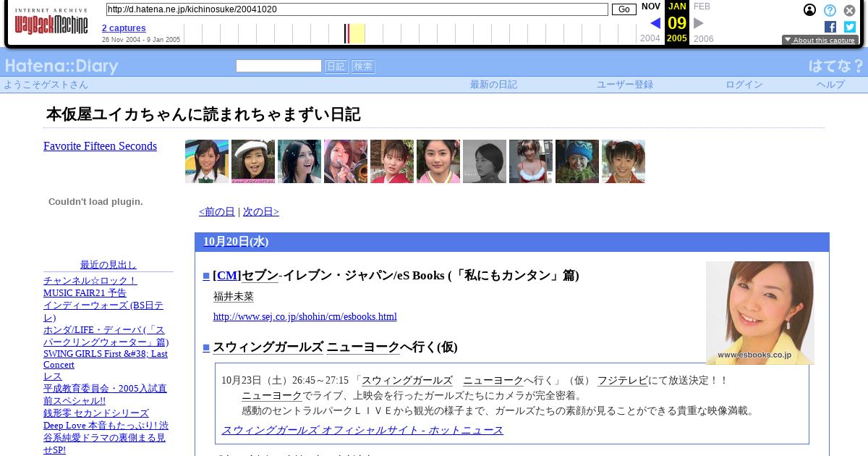
Task: Open チャンネル☆ロック！ sidebar link
Action: (90, 281)
